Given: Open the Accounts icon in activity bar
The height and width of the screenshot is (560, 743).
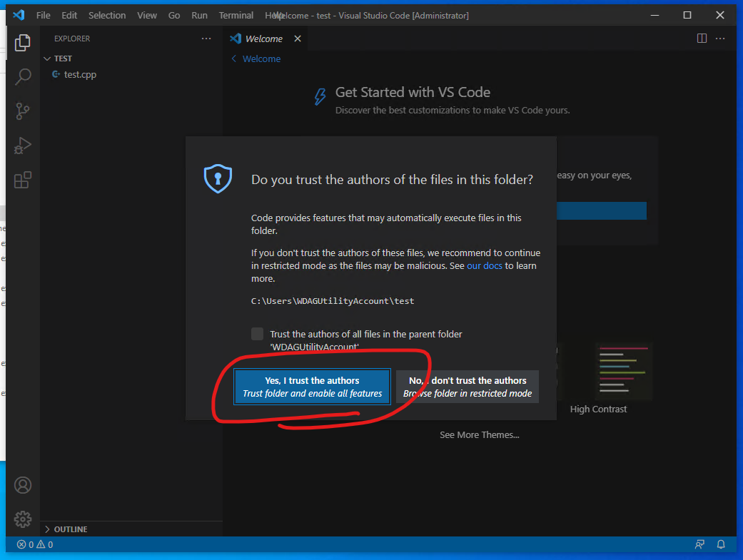Looking at the screenshot, I should 22,485.
